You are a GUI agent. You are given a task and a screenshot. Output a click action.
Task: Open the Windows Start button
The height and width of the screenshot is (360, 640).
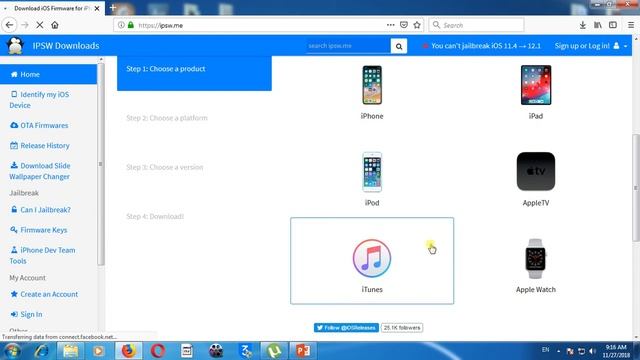tap(12, 351)
